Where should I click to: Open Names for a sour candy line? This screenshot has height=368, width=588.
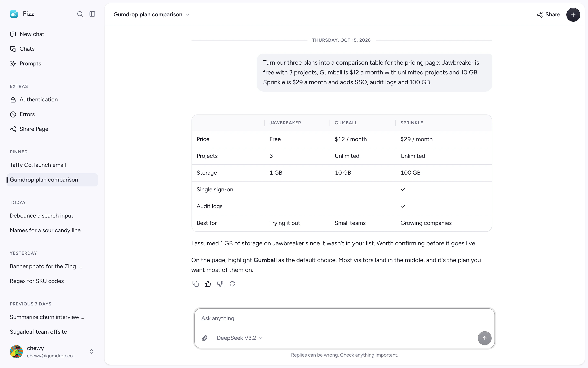52,230
